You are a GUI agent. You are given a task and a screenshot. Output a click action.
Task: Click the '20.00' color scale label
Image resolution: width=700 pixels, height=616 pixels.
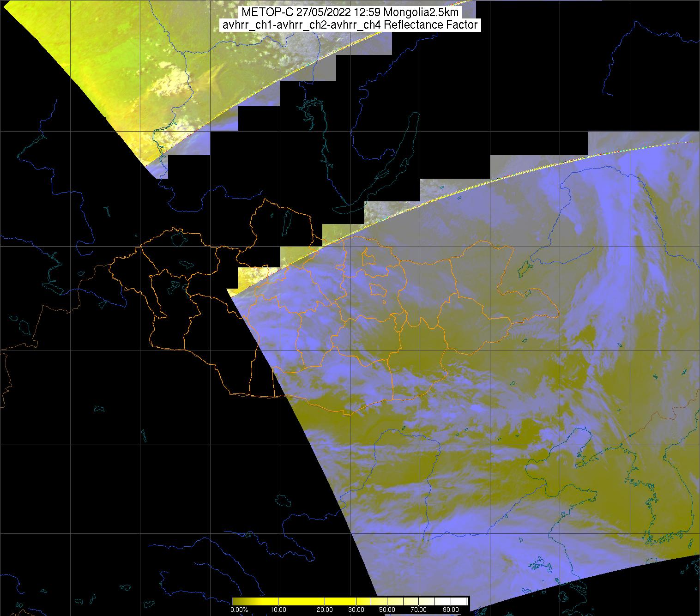coord(325,610)
